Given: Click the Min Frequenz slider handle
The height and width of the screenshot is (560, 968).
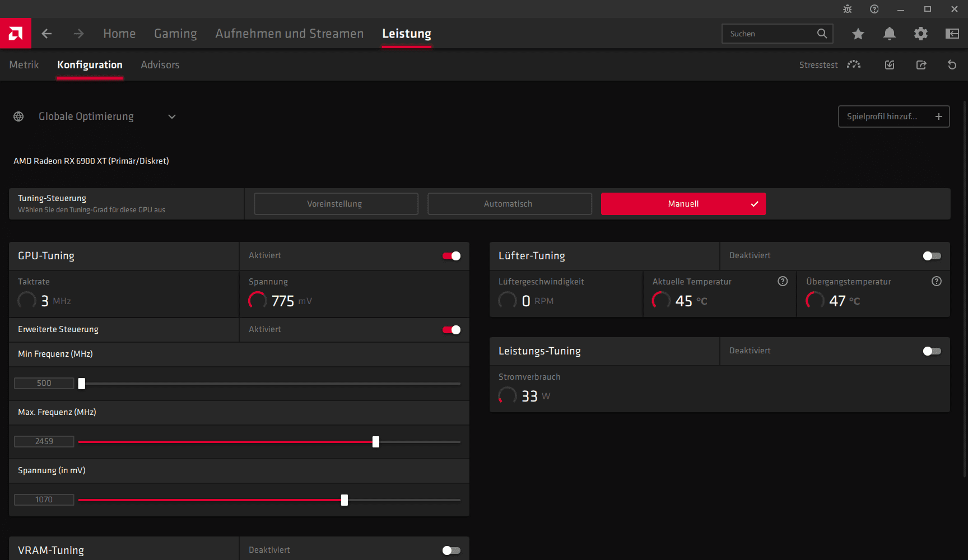Looking at the screenshot, I should pyautogui.click(x=82, y=384).
